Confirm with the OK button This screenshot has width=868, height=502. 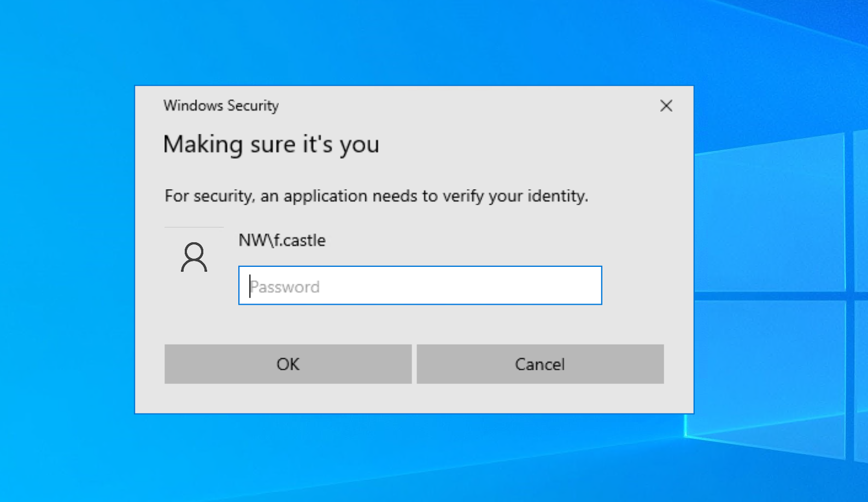point(288,364)
